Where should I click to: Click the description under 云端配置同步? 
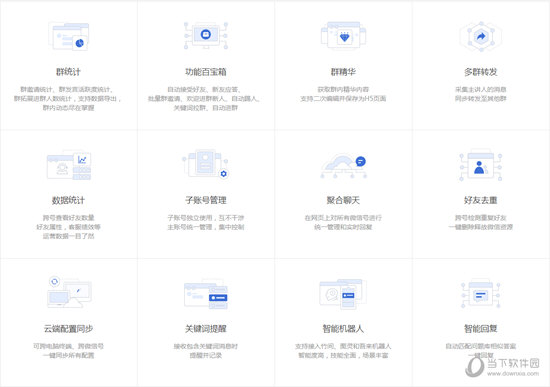coord(68,351)
